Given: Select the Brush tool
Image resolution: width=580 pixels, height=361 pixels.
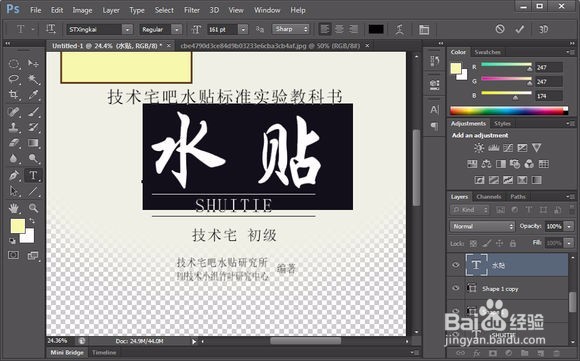Looking at the screenshot, I should 33,112.
